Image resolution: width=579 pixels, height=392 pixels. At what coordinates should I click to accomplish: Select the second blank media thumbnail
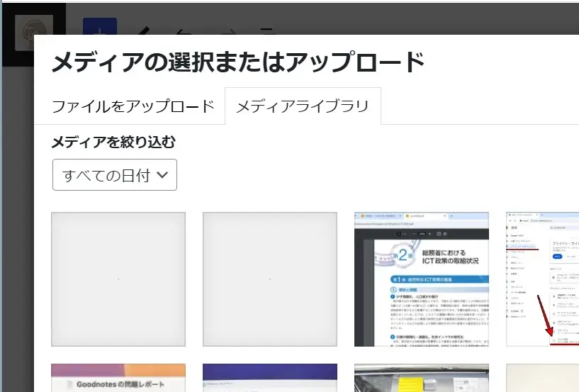click(270, 279)
